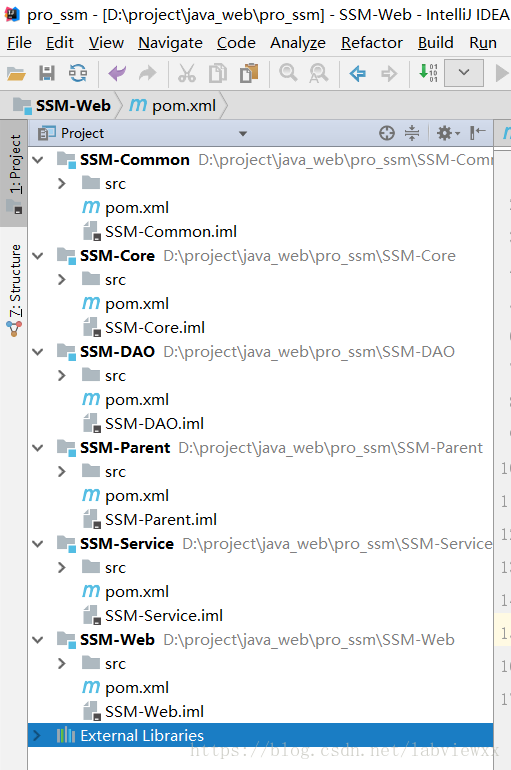Open the View menu
The image size is (511, 770).
coord(106,43)
